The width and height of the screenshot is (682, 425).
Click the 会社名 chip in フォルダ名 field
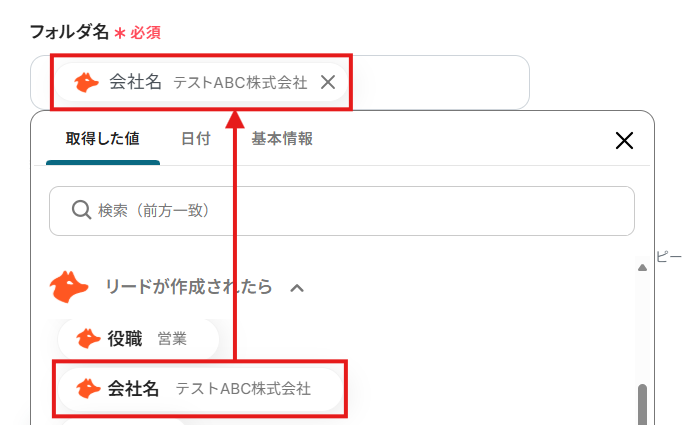(x=201, y=82)
